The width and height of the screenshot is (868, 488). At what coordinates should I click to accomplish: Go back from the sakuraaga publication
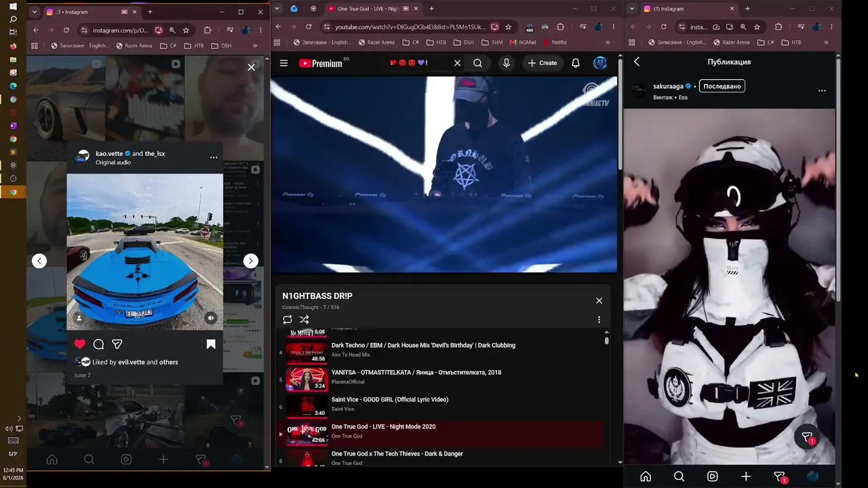point(637,62)
